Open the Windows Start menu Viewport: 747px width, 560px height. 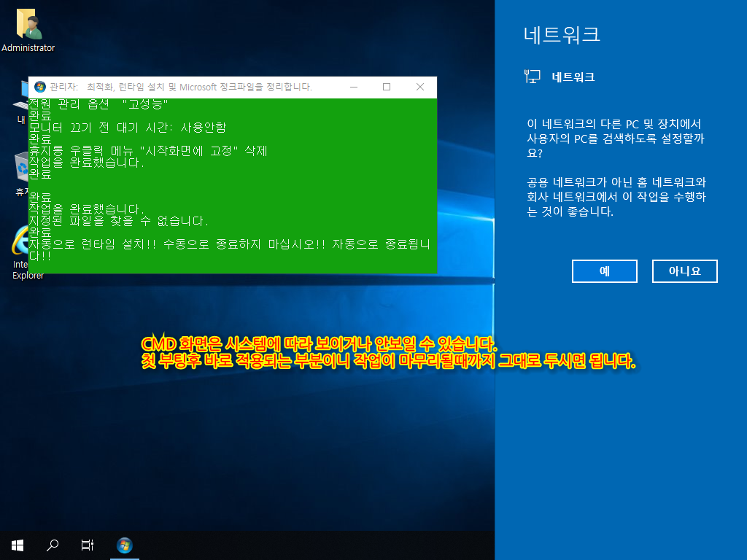point(18,545)
